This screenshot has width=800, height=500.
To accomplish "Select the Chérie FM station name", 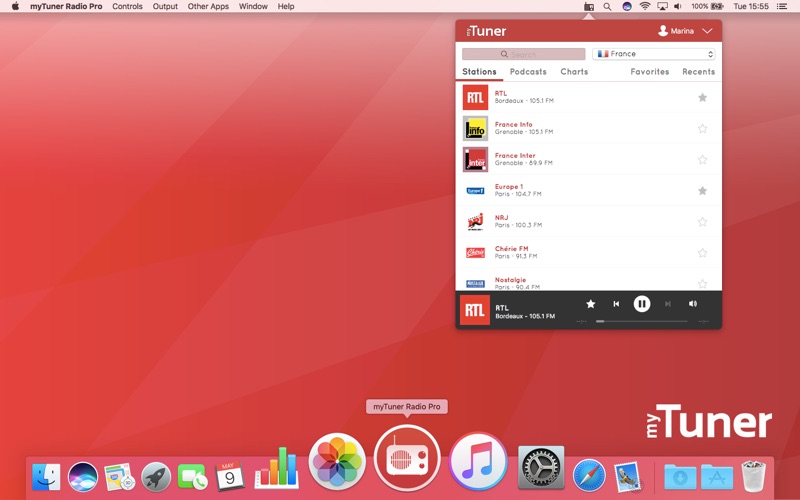I will tap(511, 248).
